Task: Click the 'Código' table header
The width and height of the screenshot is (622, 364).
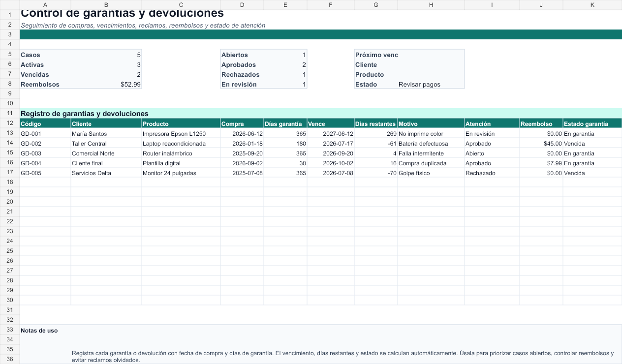Action: point(45,123)
